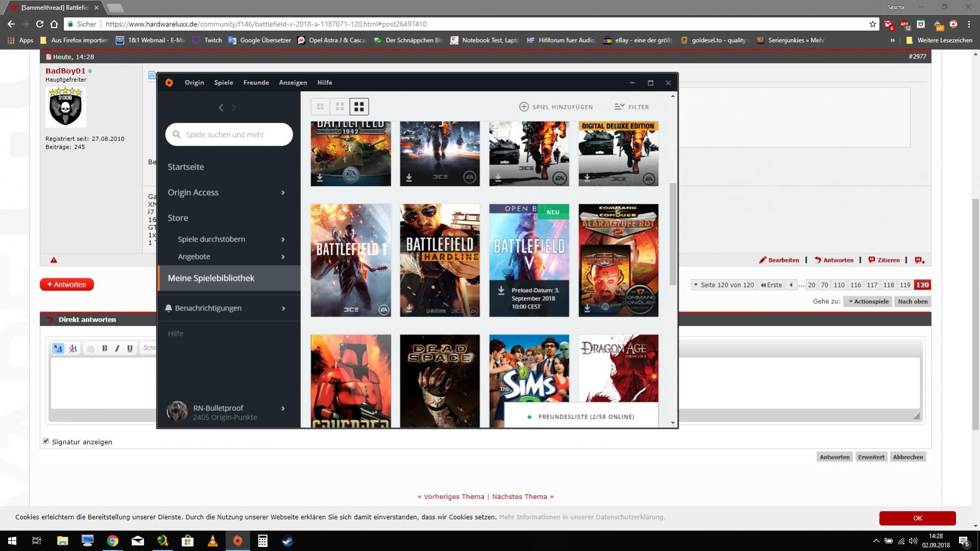Open the Spiele menu in Origin
980x551 pixels.
click(224, 82)
